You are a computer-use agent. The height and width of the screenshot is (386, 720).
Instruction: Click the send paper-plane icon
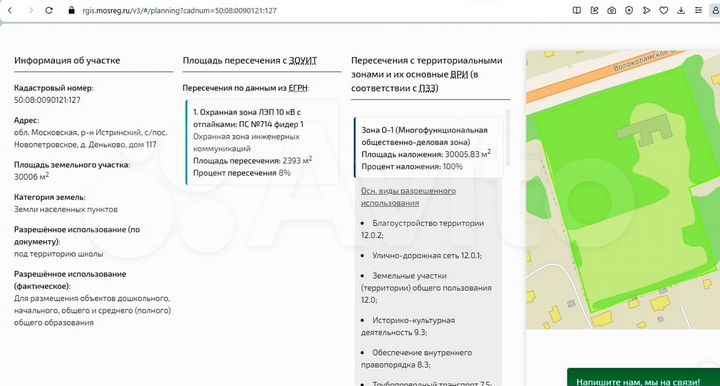647,10
